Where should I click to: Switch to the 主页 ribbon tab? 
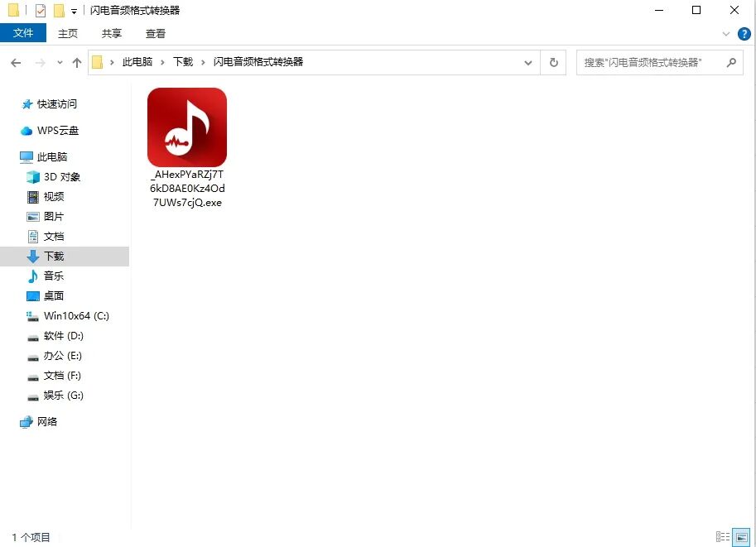68,33
